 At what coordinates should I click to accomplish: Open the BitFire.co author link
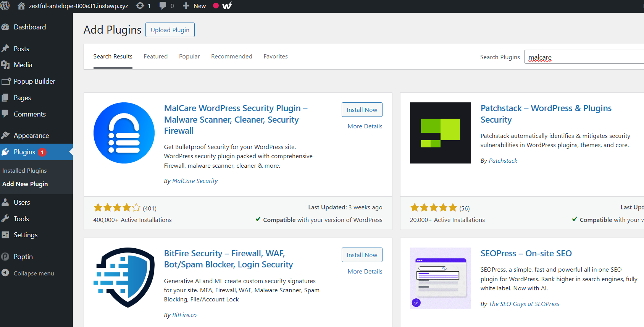click(x=184, y=315)
